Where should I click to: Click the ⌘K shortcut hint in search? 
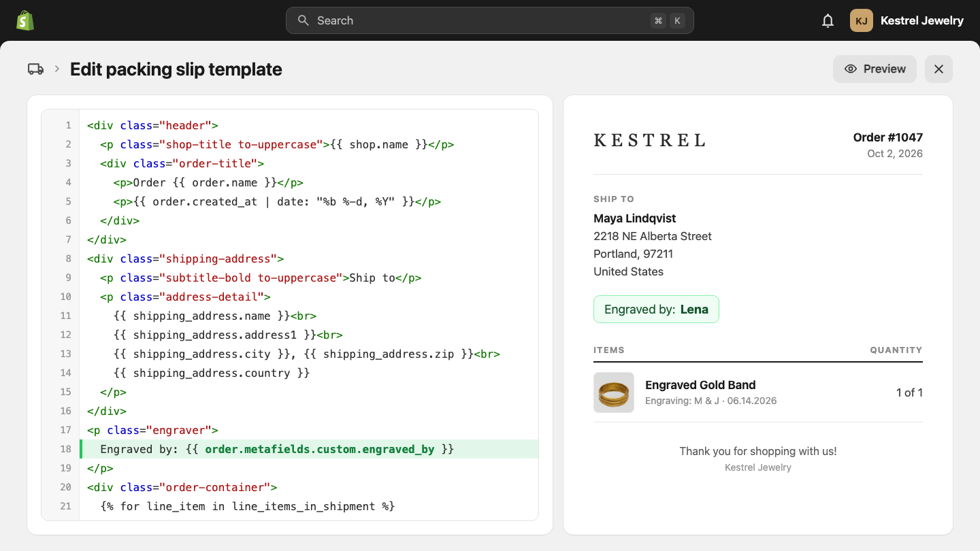tap(668, 20)
